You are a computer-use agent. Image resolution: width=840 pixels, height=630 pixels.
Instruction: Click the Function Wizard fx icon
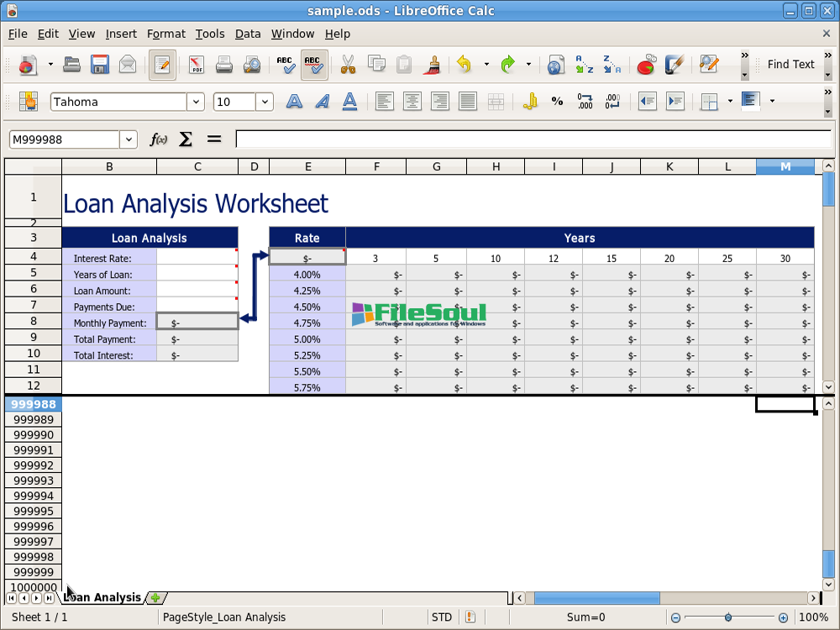158,139
